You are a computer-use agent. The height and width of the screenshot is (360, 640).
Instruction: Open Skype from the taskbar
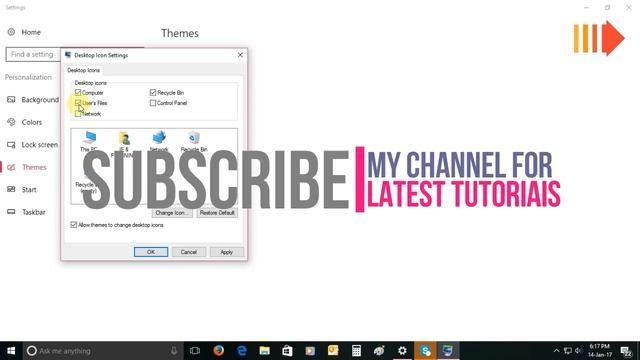(425, 351)
